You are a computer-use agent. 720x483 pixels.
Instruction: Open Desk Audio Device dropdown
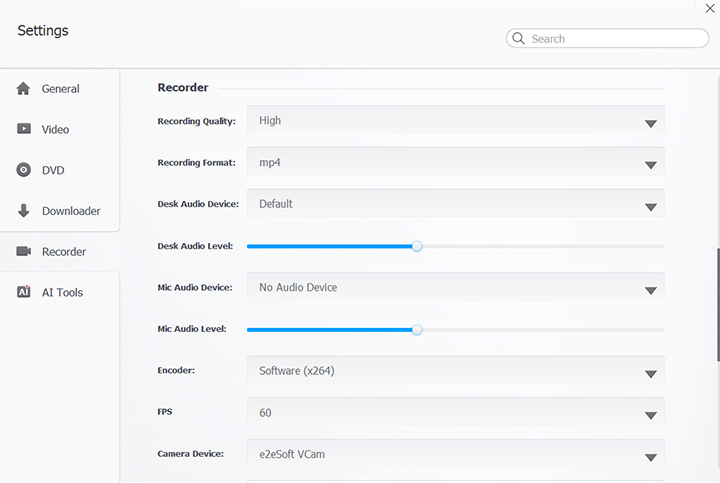coord(456,203)
